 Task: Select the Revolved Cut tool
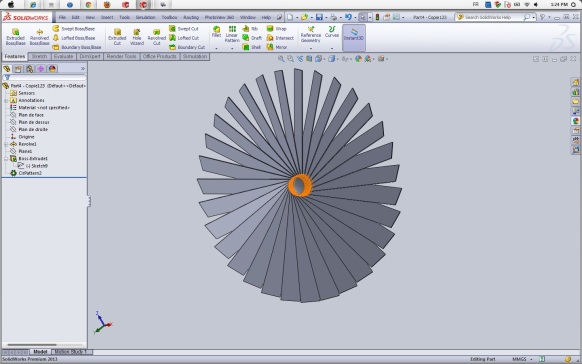click(x=157, y=37)
